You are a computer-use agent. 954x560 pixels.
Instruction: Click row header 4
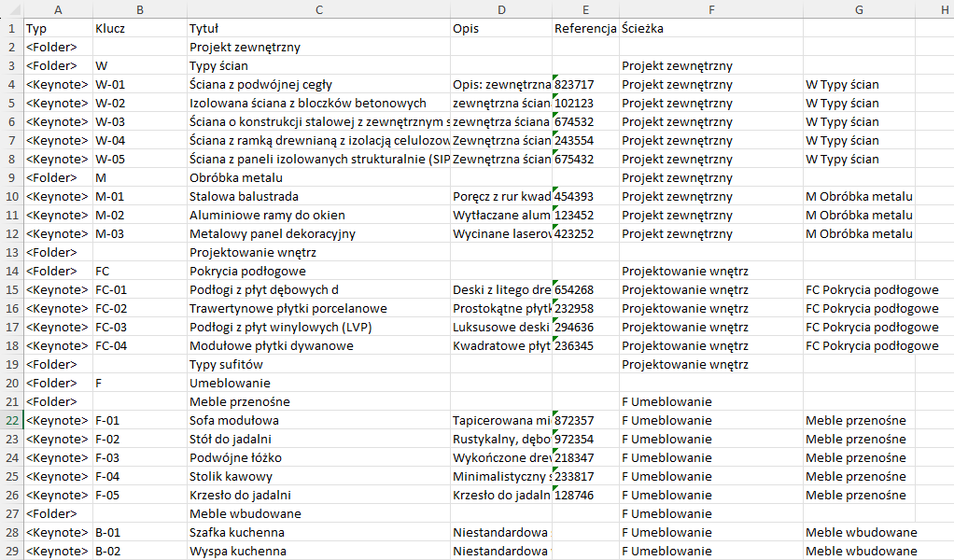13,84
